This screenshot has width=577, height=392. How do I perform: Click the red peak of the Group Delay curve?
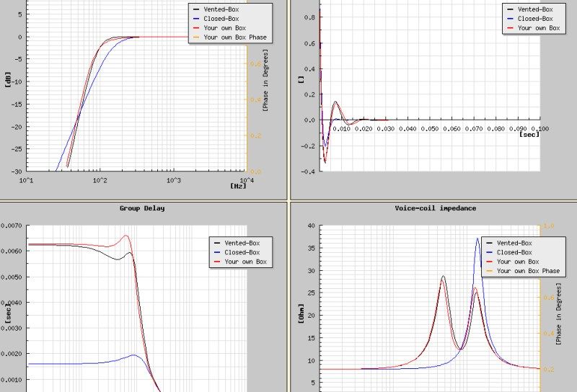coord(125,236)
